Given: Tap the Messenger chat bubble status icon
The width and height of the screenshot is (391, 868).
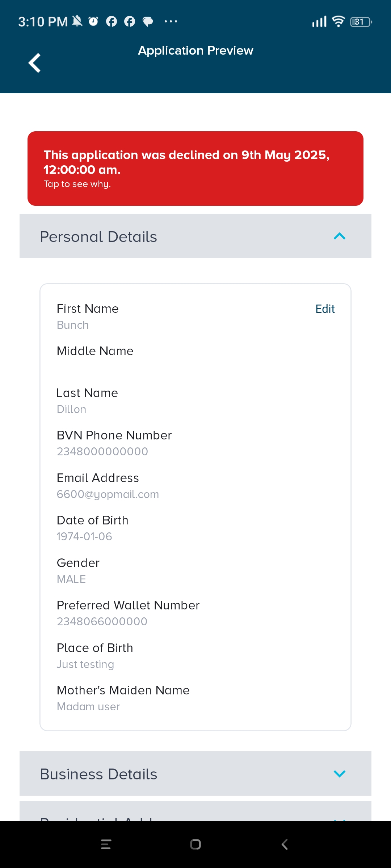Looking at the screenshot, I should [x=148, y=22].
